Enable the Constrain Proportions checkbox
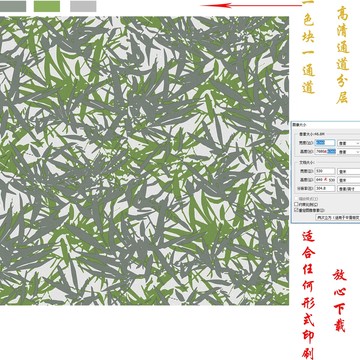Image resolution: width=360 pixels, height=360 pixels. pos(296,204)
